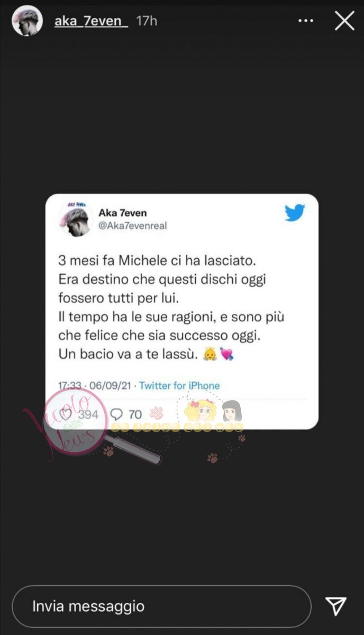364x635 pixels.
Task: Click the blue Twitter bird logo
Action: pyautogui.click(x=295, y=213)
